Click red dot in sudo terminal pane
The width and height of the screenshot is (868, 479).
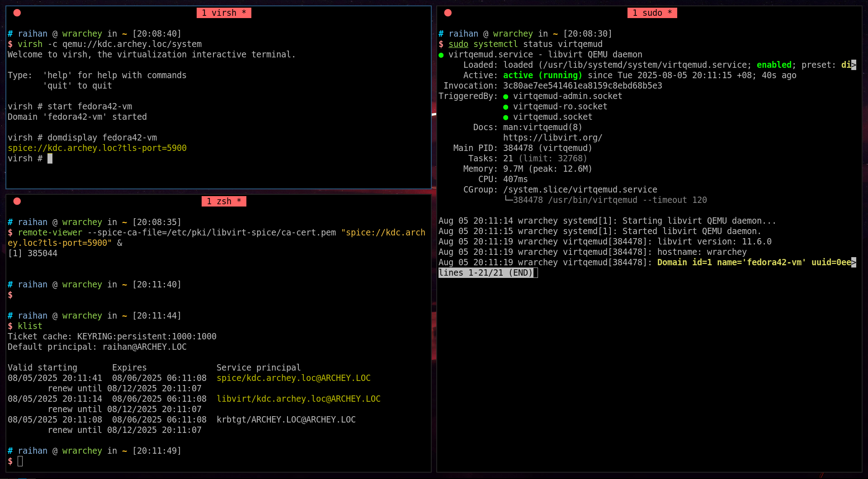[448, 13]
